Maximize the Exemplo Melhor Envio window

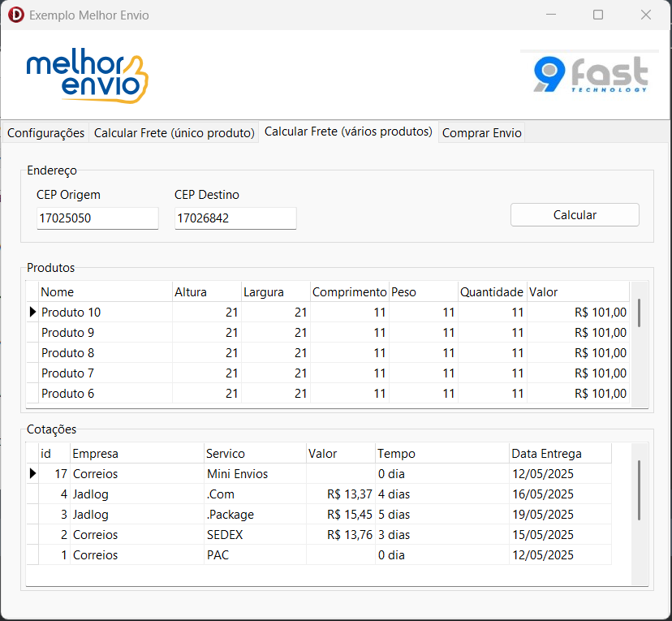(598, 15)
